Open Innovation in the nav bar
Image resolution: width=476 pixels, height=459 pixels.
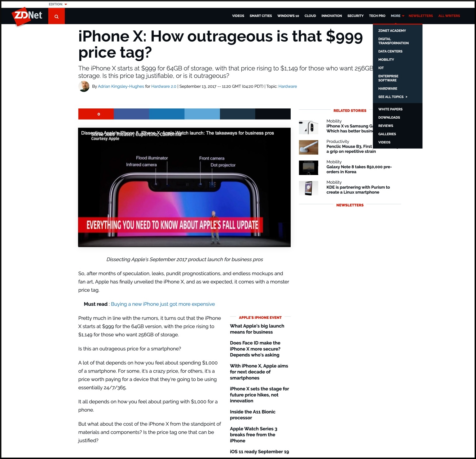coord(332,16)
